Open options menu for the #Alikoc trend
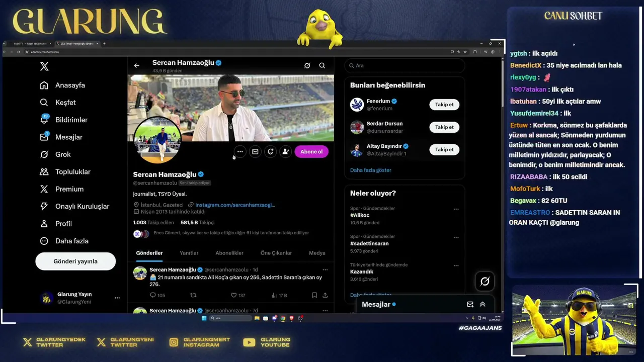Screen dimensions: 644x362 click(456, 209)
